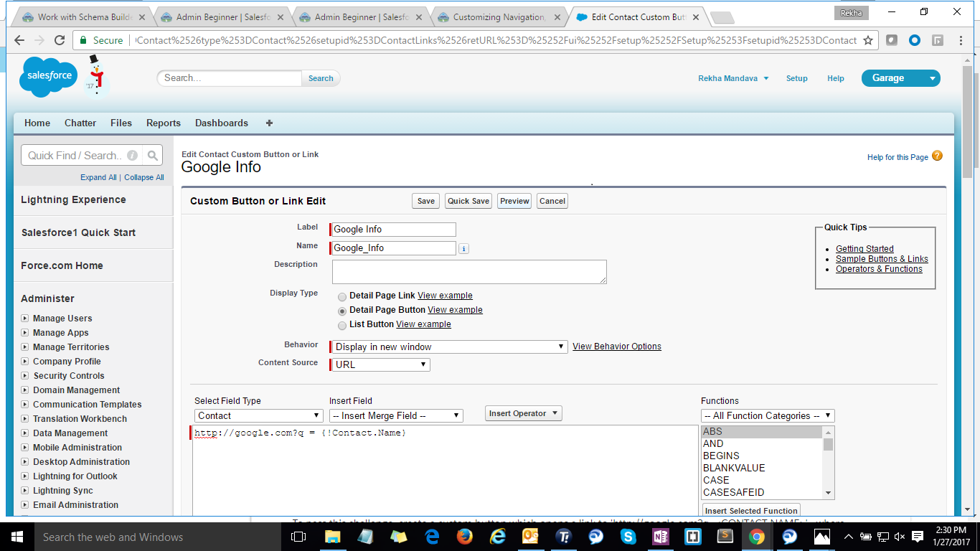Open the Insert Merge Field dropdown
The width and height of the screenshot is (980, 551).
396,415
